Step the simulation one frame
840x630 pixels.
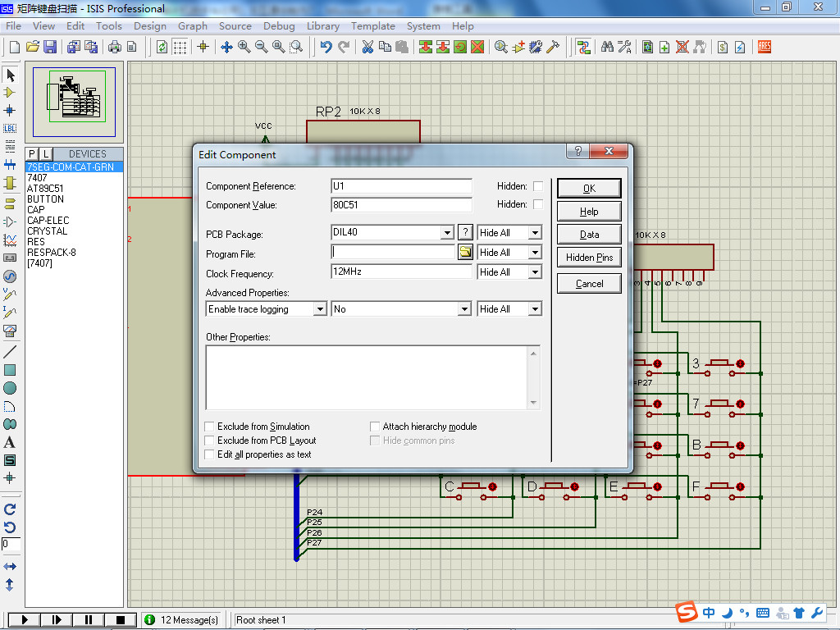pos(57,620)
